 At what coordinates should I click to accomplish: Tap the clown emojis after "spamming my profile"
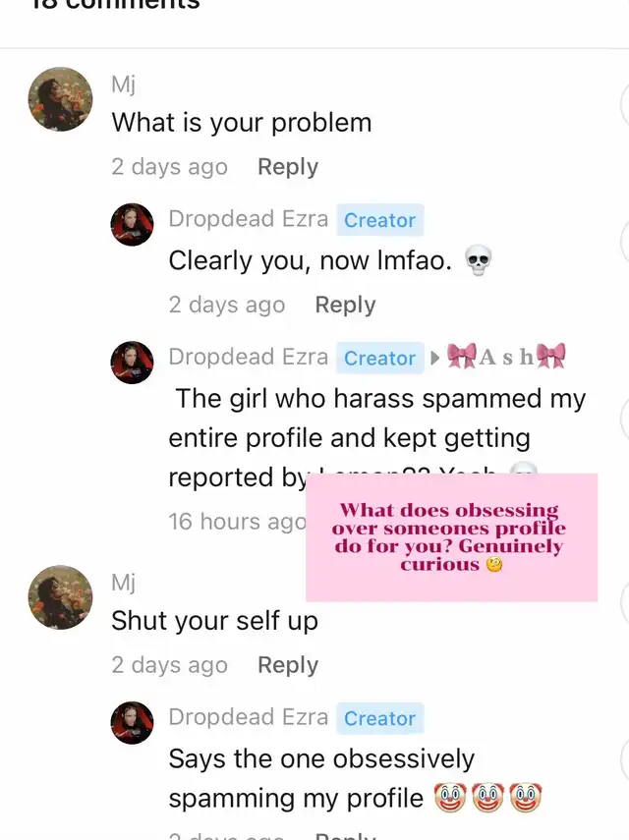(487, 798)
